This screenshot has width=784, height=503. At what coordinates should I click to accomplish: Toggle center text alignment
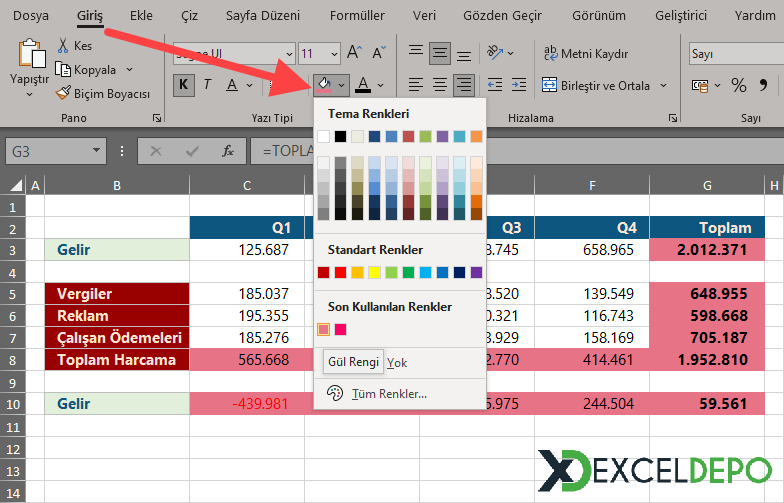click(440, 85)
